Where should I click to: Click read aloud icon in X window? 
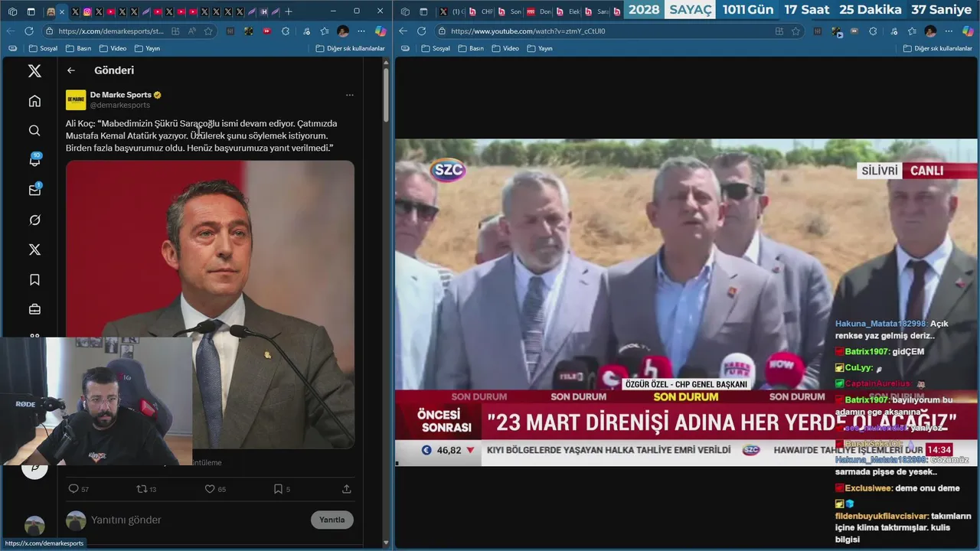[191, 31]
